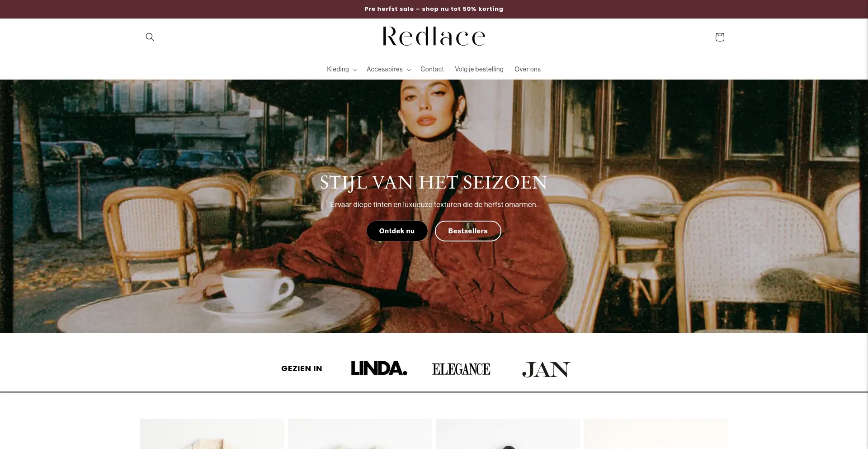Go to Volg je bestelling

click(x=479, y=69)
